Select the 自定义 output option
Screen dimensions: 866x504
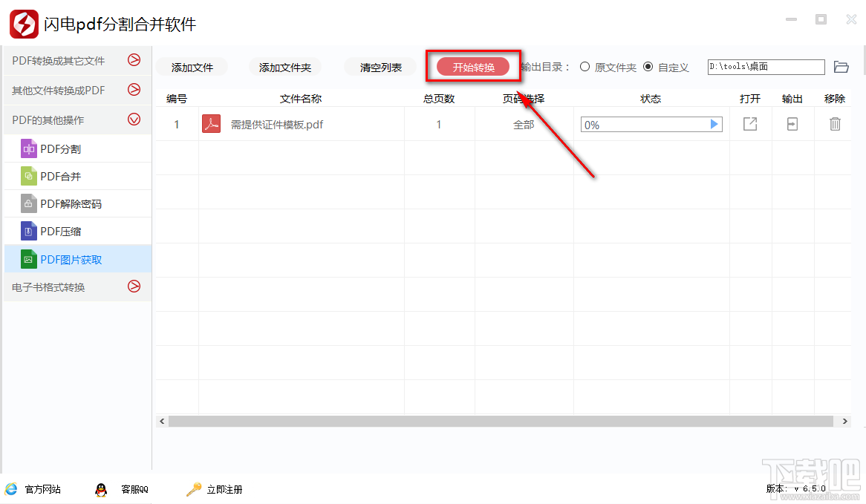648,67
